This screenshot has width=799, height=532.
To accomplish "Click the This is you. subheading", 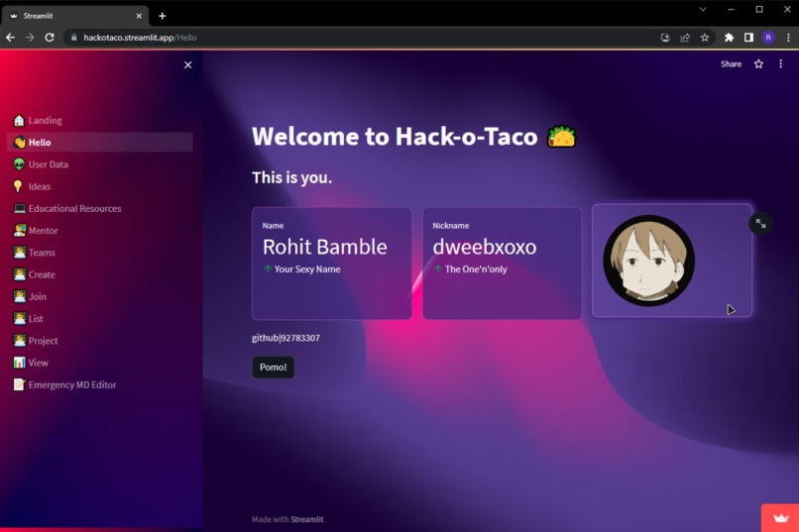I will click(292, 177).
